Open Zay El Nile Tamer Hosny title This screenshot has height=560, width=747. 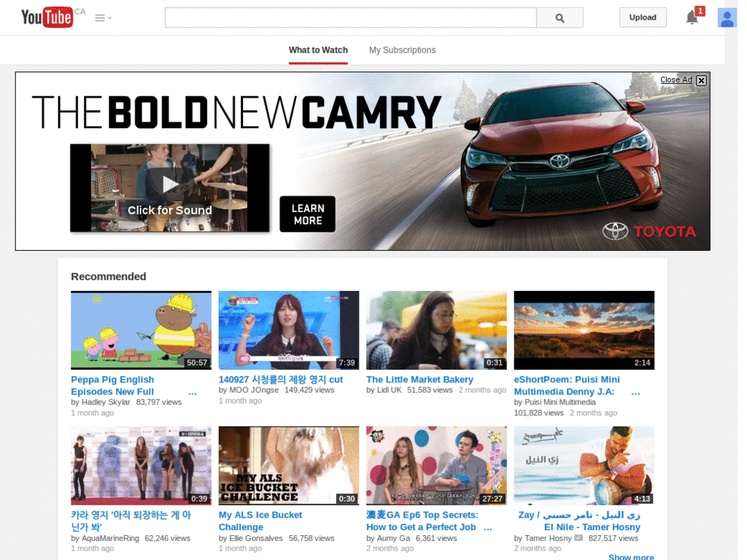click(x=579, y=521)
